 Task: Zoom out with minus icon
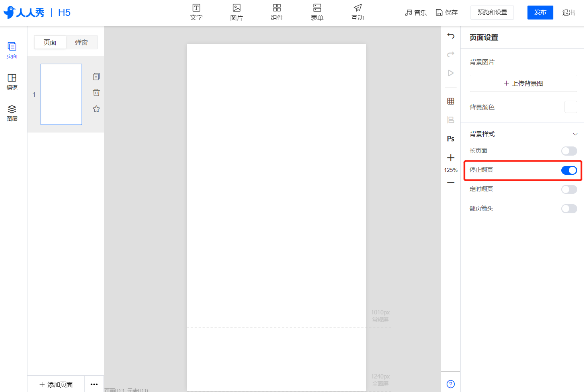(x=451, y=182)
